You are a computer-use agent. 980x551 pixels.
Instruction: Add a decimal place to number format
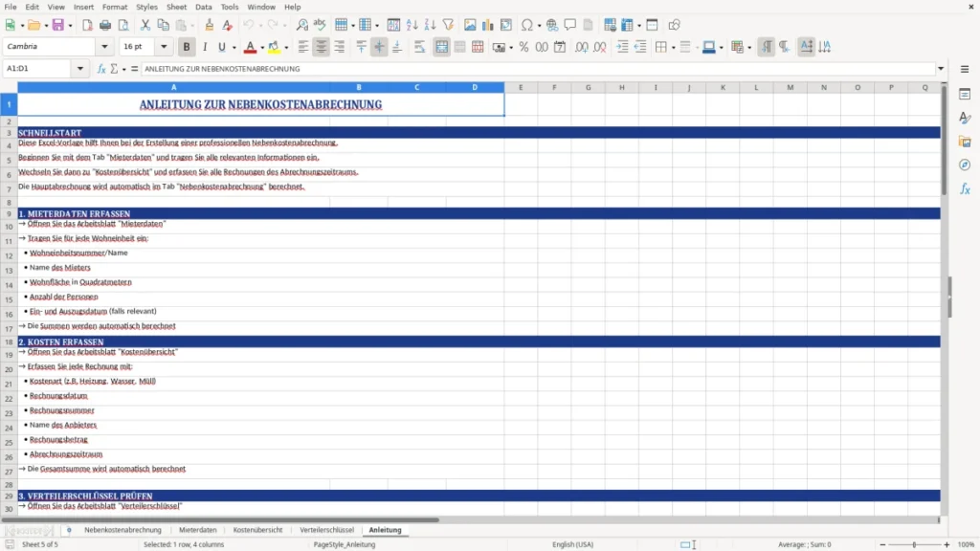tap(581, 47)
